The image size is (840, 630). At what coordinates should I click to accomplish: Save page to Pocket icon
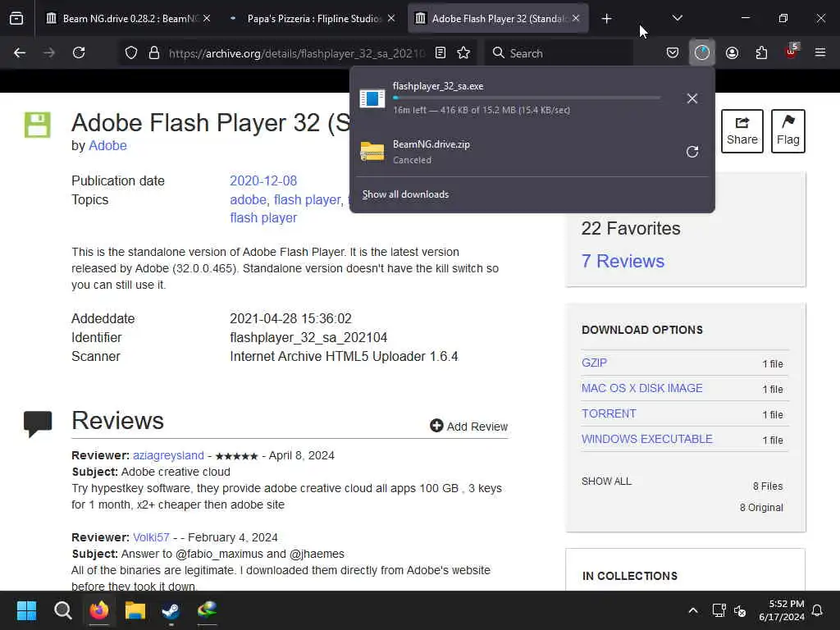point(673,53)
